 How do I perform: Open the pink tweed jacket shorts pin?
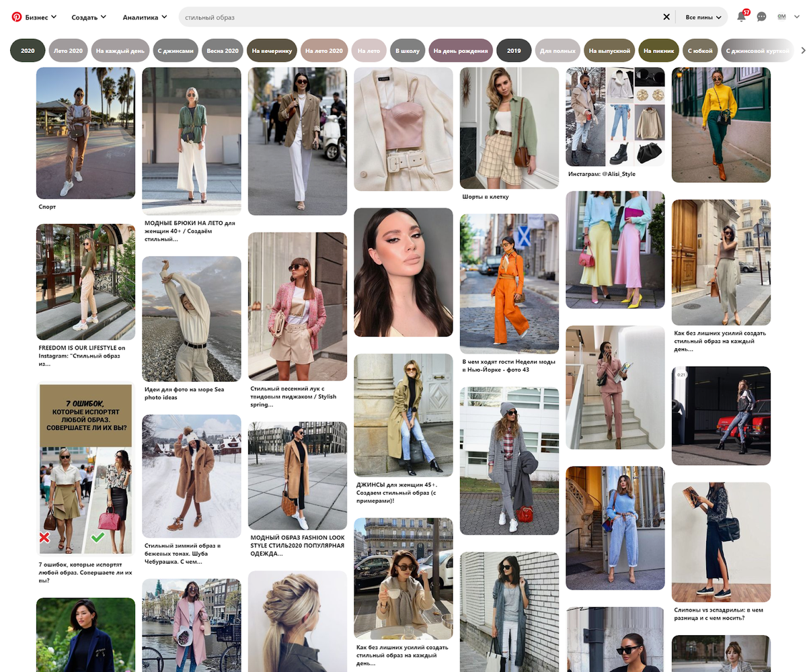coord(297,306)
